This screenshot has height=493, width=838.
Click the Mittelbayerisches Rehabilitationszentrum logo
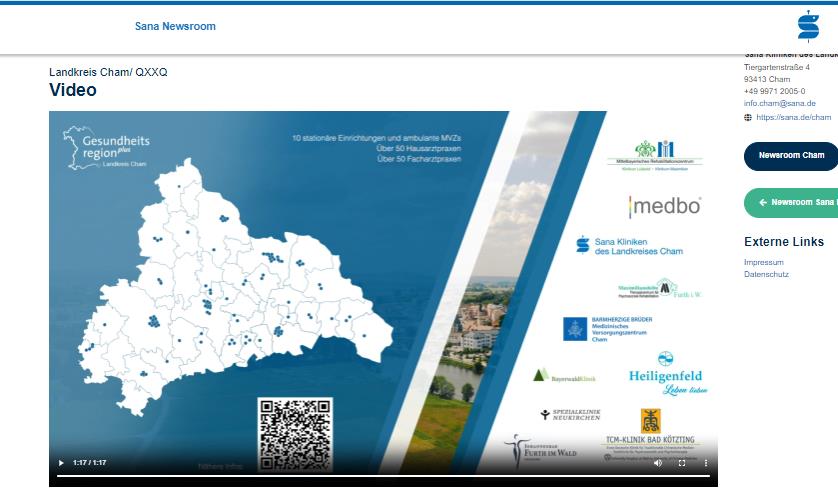coord(655,156)
